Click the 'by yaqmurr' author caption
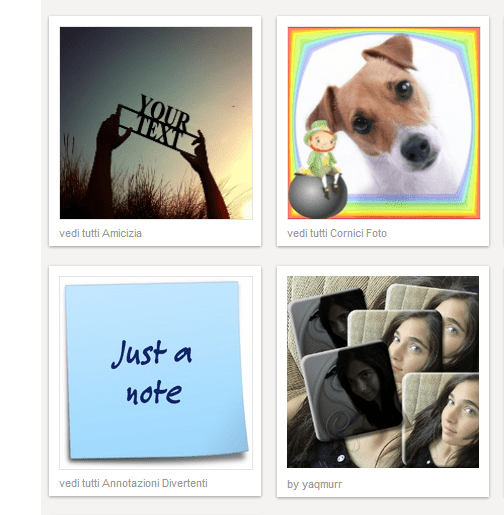Viewport: 504px width, 515px height. [314, 484]
